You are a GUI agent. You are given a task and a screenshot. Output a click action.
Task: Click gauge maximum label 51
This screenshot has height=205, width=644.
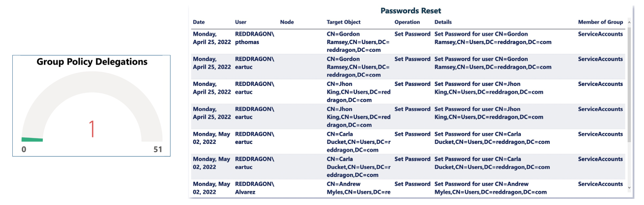click(x=158, y=149)
